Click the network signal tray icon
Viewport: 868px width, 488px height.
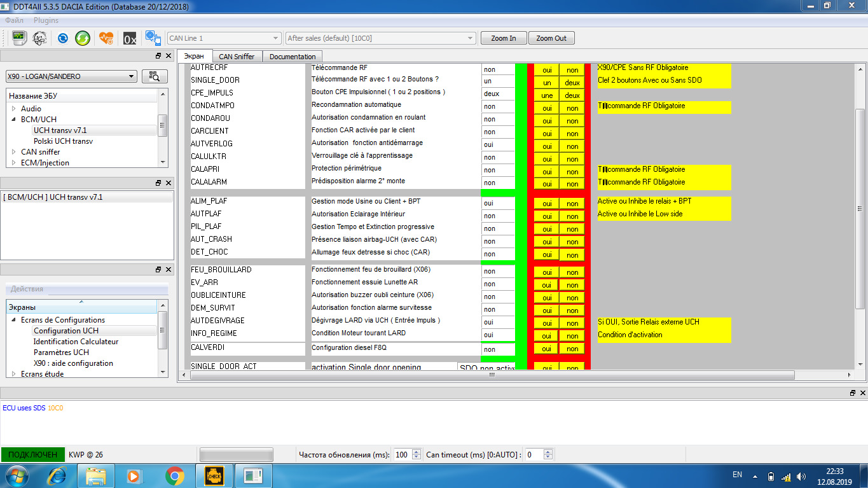point(786,475)
